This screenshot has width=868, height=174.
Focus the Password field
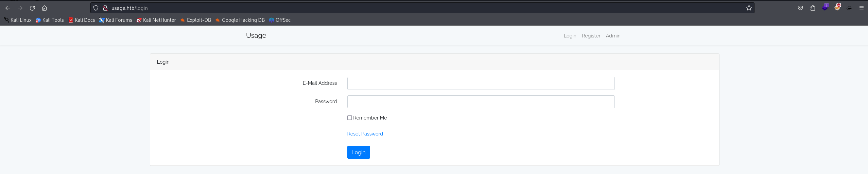(x=481, y=102)
